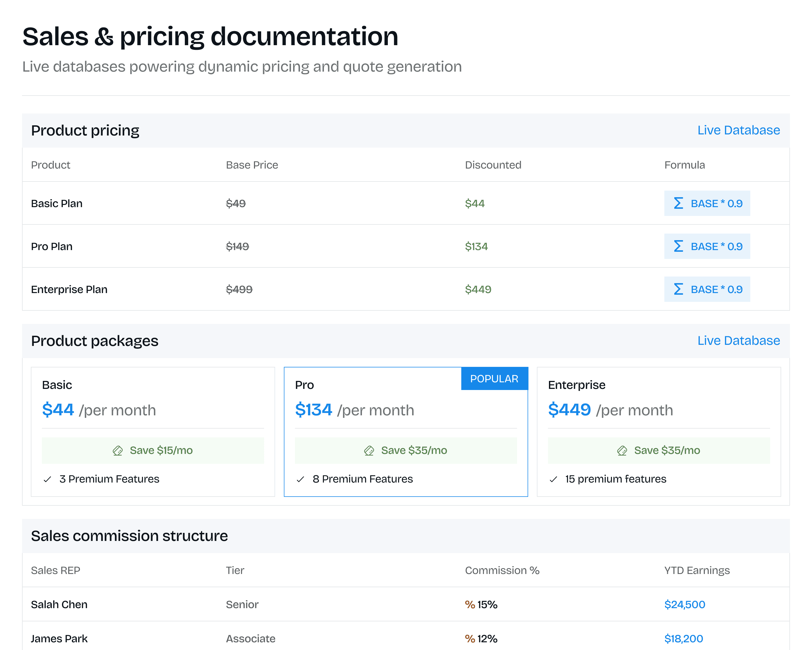Open Live Database link in Product packages

click(x=738, y=340)
